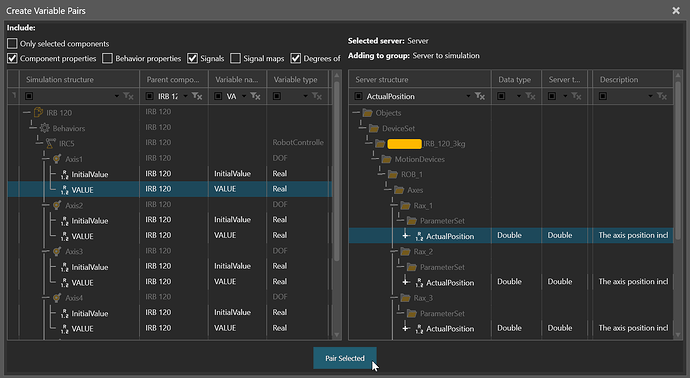
Task: Clear the Variable name VA filter icon
Action: [255, 96]
